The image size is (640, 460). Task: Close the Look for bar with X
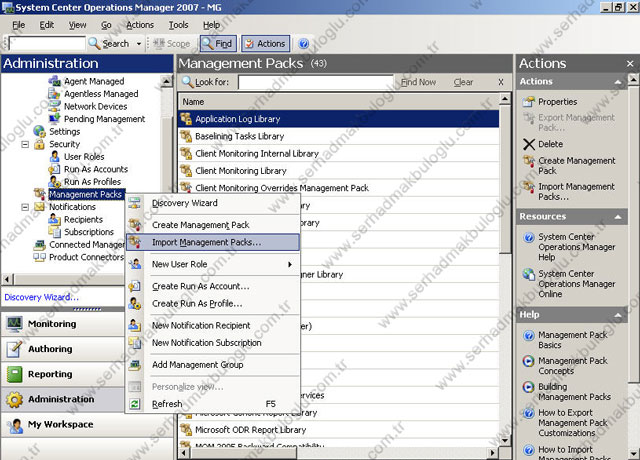(x=500, y=82)
